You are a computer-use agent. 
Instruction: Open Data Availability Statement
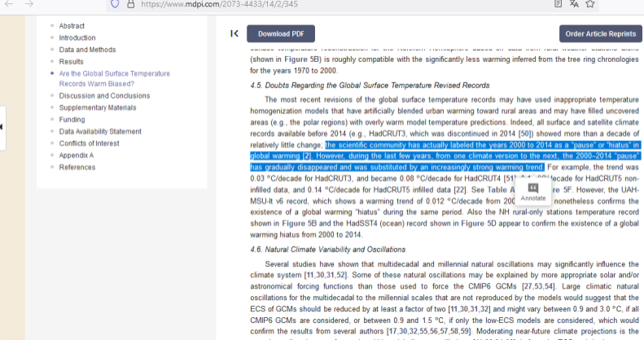pos(100,131)
